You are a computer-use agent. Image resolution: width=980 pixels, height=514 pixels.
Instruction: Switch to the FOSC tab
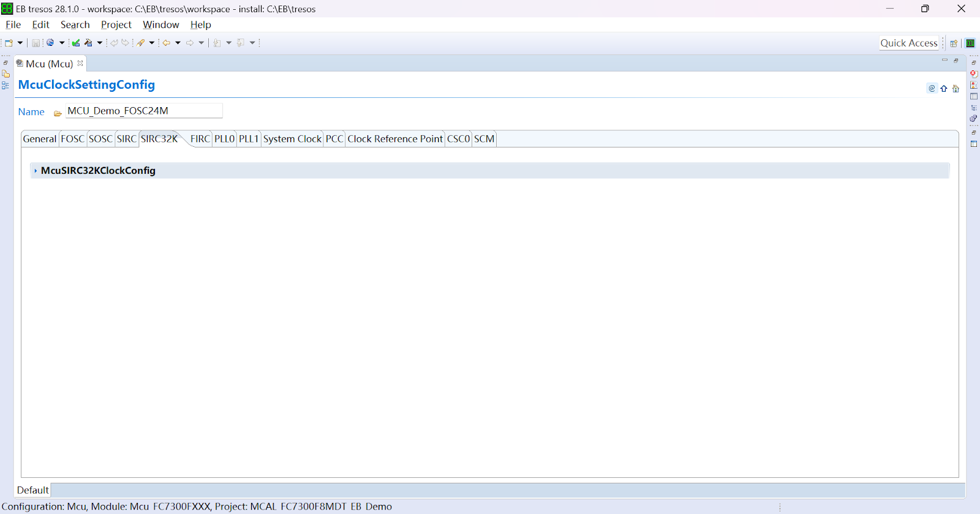point(72,139)
